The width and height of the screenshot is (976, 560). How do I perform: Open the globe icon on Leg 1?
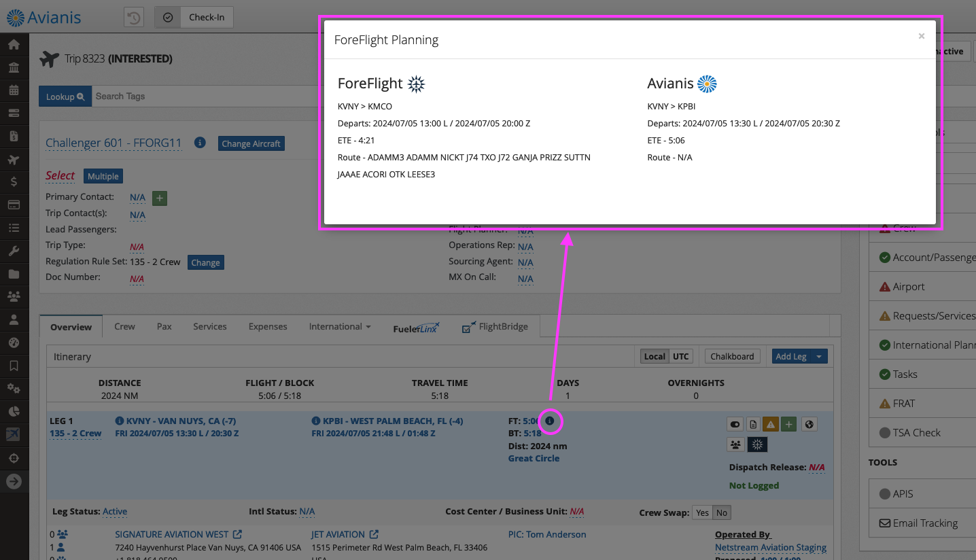tap(809, 425)
